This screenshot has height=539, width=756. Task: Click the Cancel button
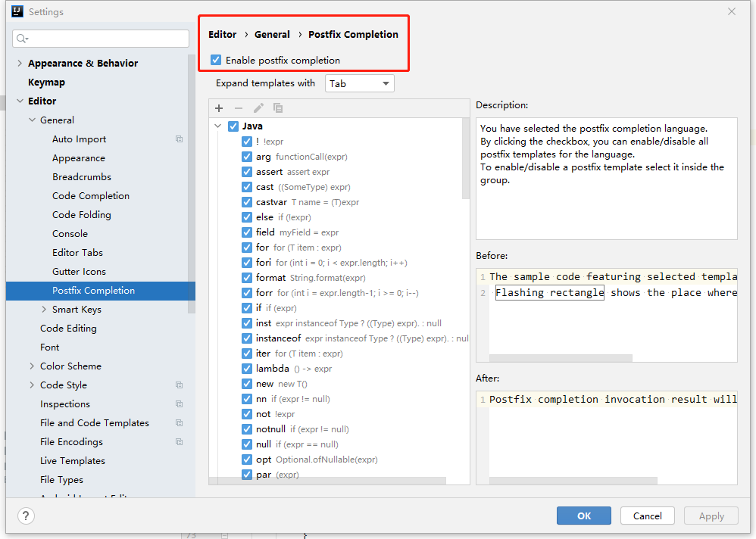(647, 516)
